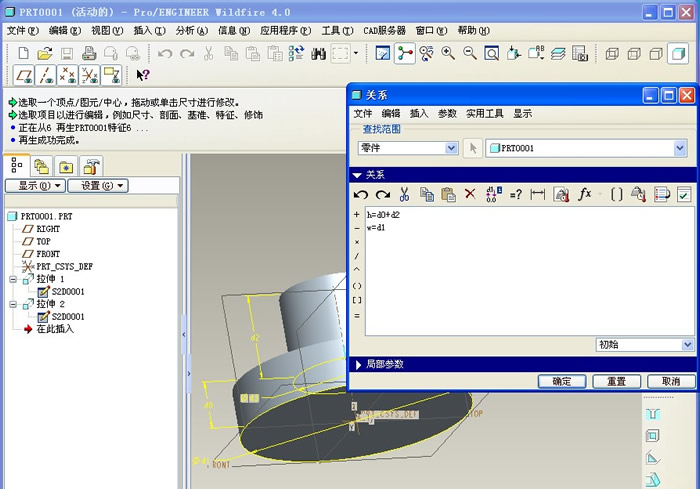Open the 实用工具 menu in relations dialog
This screenshot has height=489, width=700.
[x=484, y=114]
